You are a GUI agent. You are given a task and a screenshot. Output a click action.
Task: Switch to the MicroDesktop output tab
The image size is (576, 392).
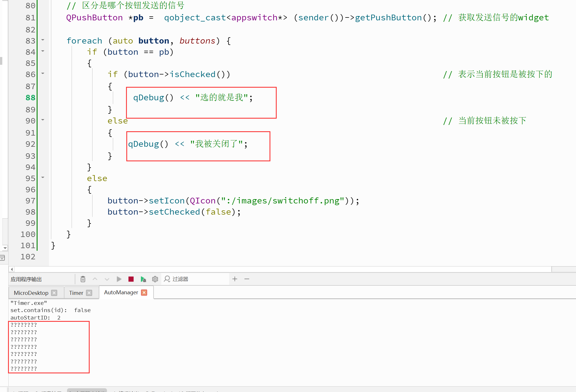(x=31, y=293)
